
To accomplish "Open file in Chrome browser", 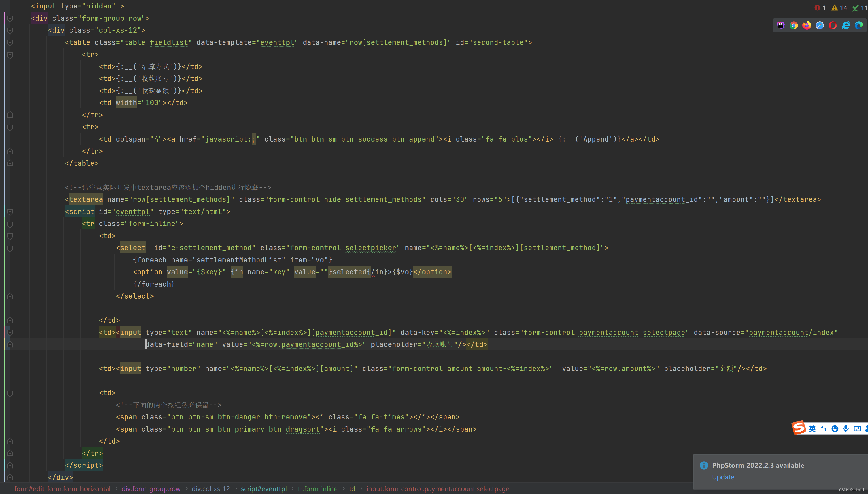I will (x=794, y=25).
